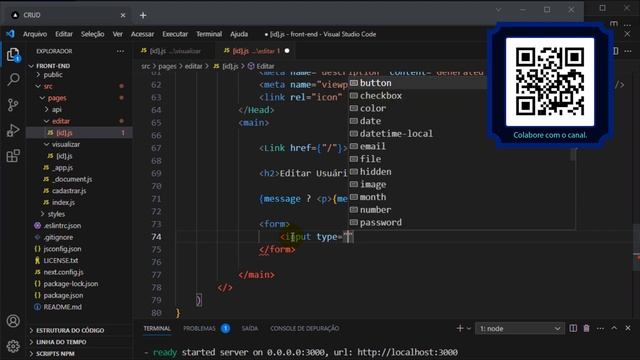Select CONSOLE DE DEPURAÇÃO panel tab
Screen dimensions: 640x360
click(304, 328)
